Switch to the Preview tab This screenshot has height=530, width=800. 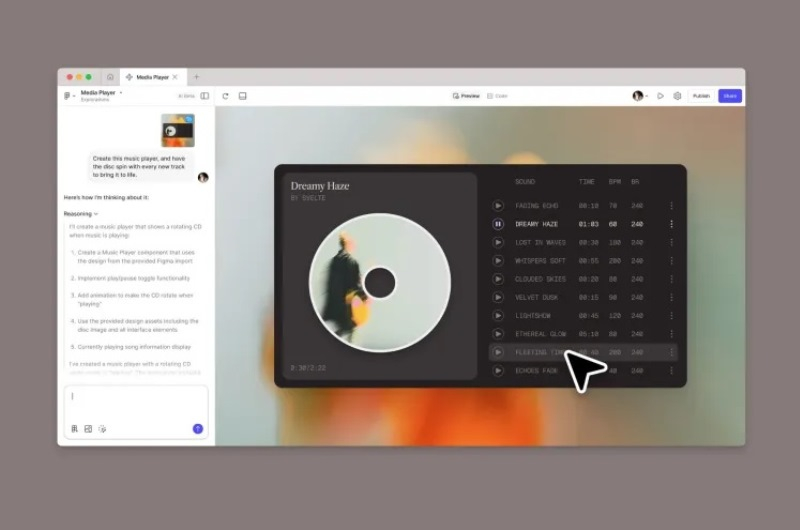(466, 96)
